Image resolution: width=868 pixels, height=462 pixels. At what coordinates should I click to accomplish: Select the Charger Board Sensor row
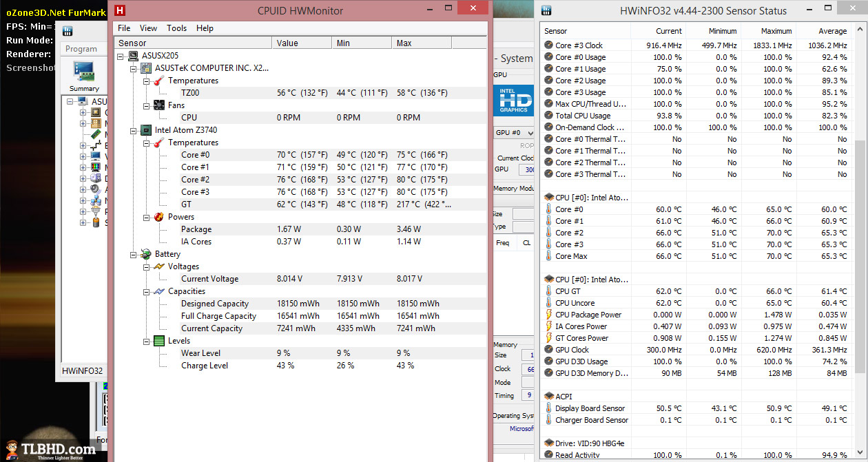pyautogui.click(x=697, y=420)
